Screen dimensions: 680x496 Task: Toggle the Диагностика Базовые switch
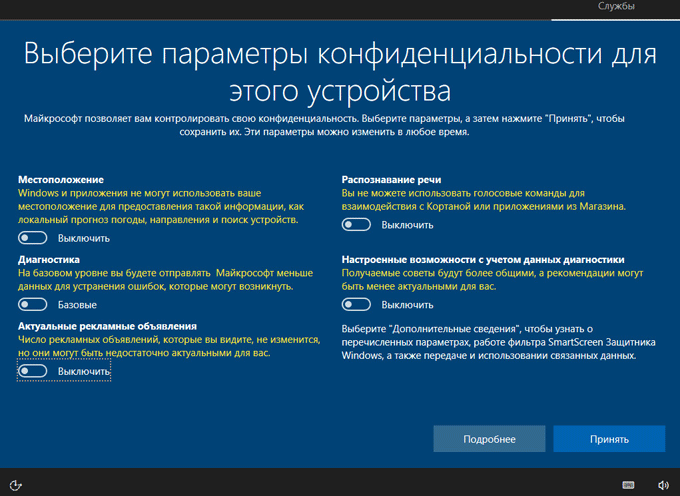coord(33,304)
